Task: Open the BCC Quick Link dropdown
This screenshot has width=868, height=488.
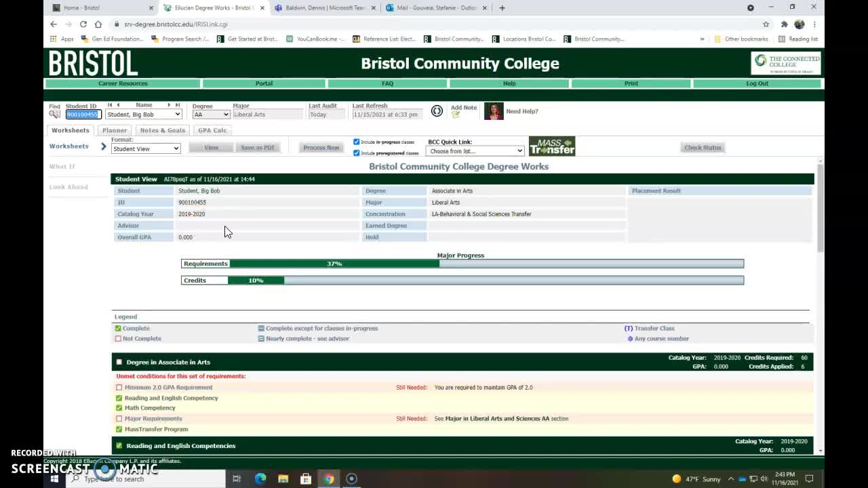Action: coord(475,150)
